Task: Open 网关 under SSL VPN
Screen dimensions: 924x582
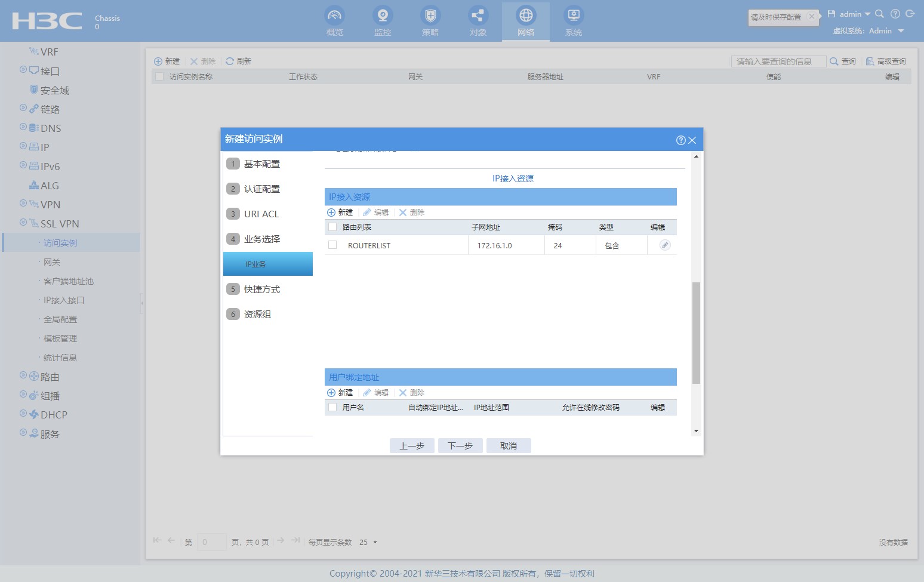Action: pyautogui.click(x=52, y=262)
